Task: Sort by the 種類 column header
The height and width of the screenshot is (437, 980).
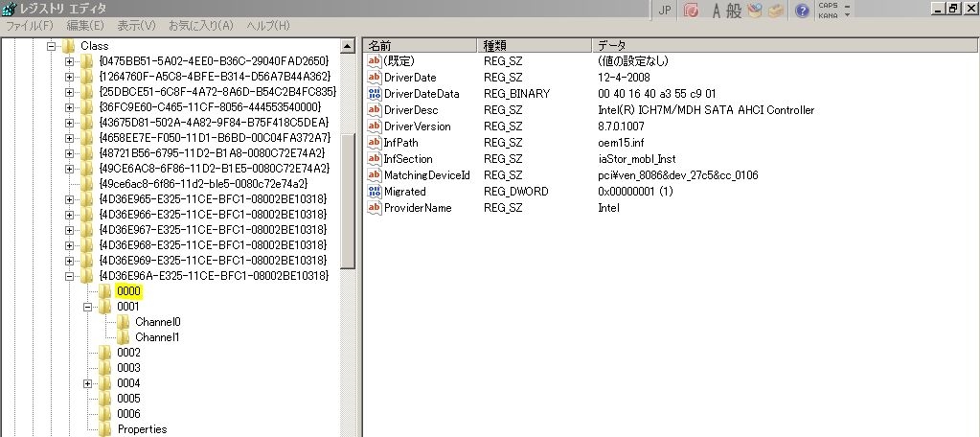Action: pyautogui.click(x=535, y=45)
